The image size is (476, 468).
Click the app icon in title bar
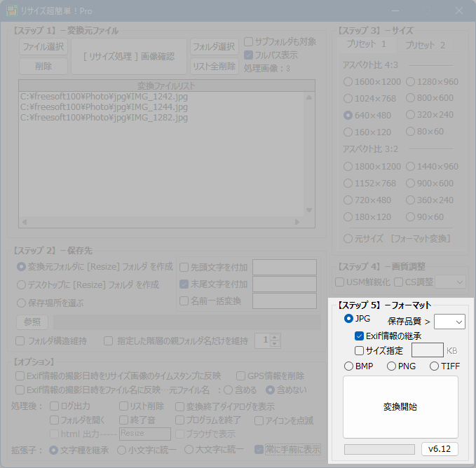pos(13,11)
